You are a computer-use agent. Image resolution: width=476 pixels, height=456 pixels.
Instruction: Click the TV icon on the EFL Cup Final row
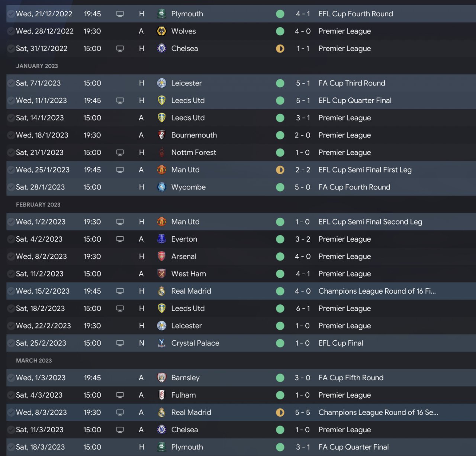120,343
